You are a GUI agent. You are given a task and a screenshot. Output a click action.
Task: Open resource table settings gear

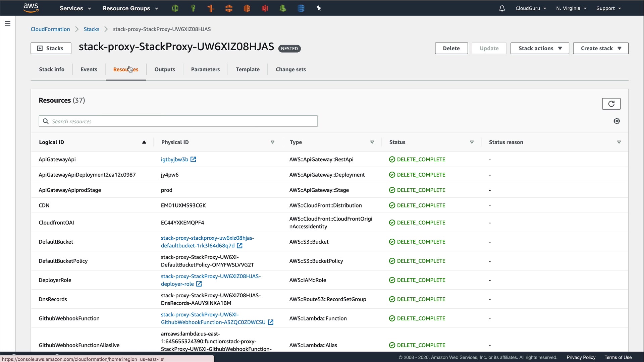click(x=616, y=121)
